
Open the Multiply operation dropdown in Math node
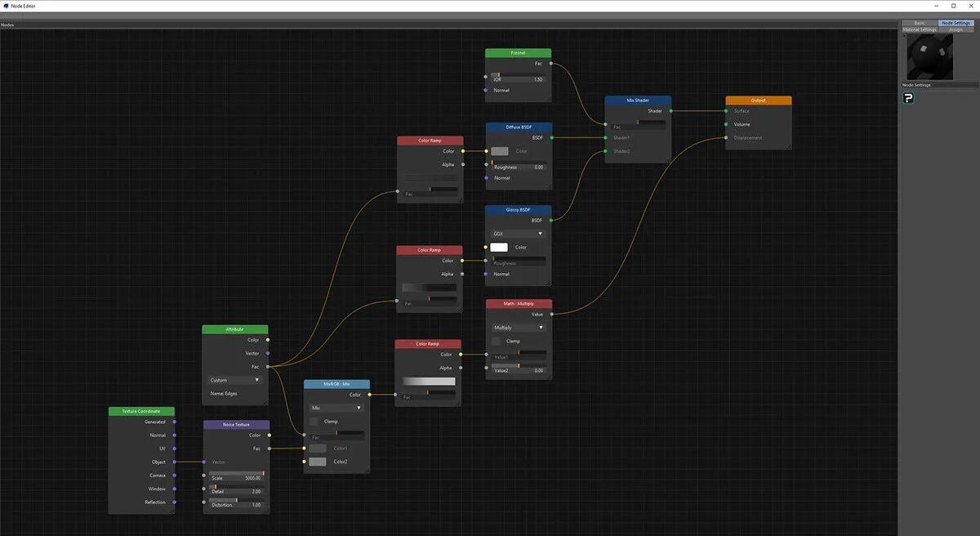[517, 327]
